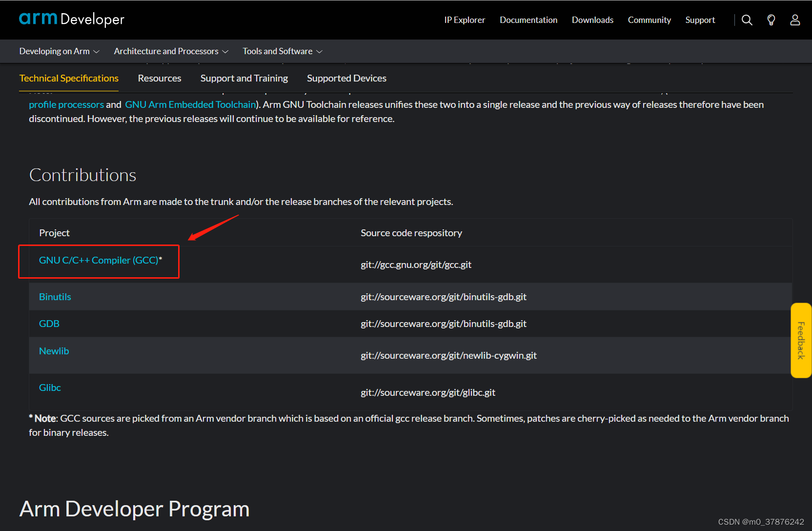The height and width of the screenshot is (531, 812).
Task: Click the newlib-cygwin.git repository text
Action: (448, 355)
